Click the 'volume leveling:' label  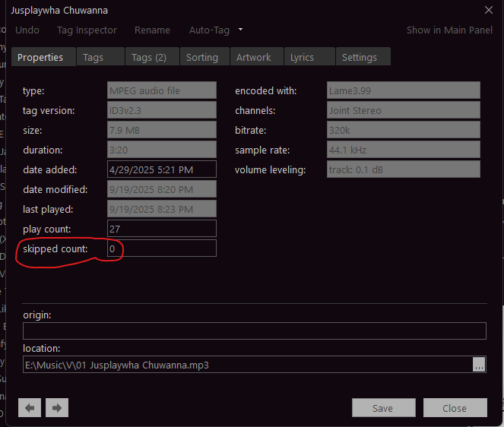click(270, 169)
